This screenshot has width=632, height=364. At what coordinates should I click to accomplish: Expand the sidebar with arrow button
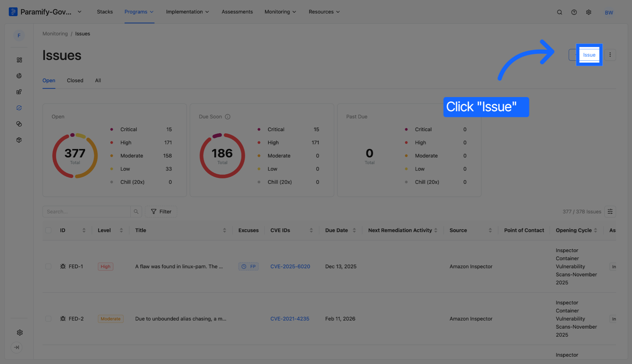17,347
